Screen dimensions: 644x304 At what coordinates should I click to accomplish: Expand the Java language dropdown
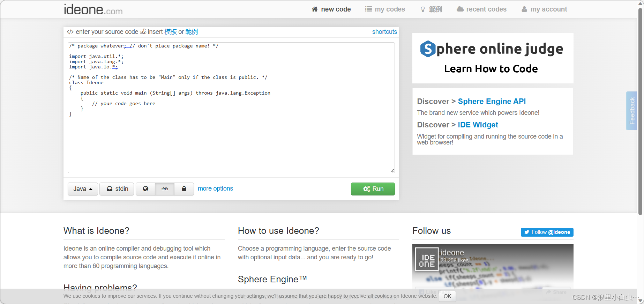(x=83, y=189)
